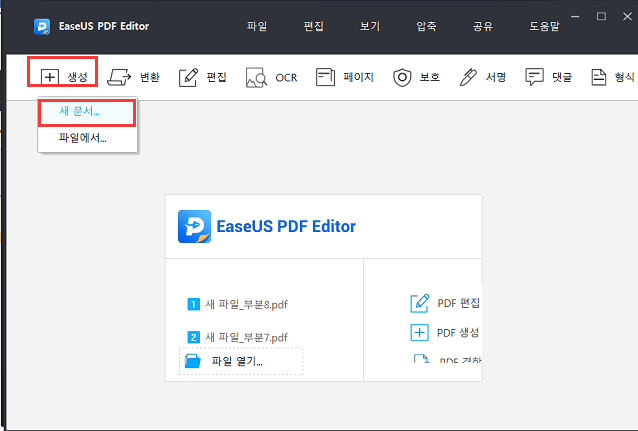Screen dimensions: 638x431
Task: Open the 파일 menu in title bar
Action: [258, 25]
